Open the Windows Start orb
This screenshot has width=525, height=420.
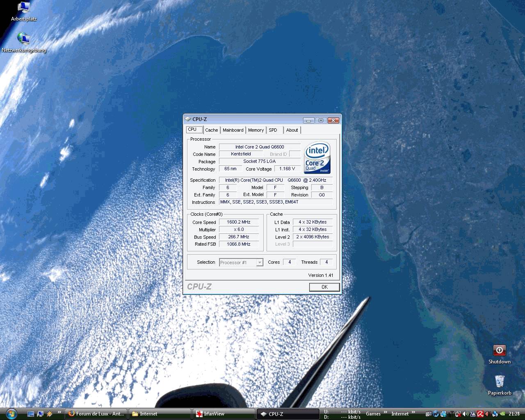pyautogui.click(x=11, y=413)
